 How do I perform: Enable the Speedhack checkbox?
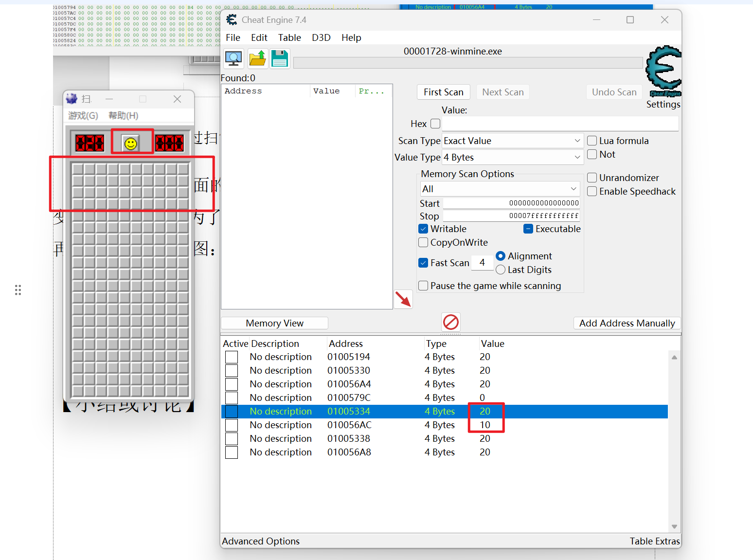592,191
